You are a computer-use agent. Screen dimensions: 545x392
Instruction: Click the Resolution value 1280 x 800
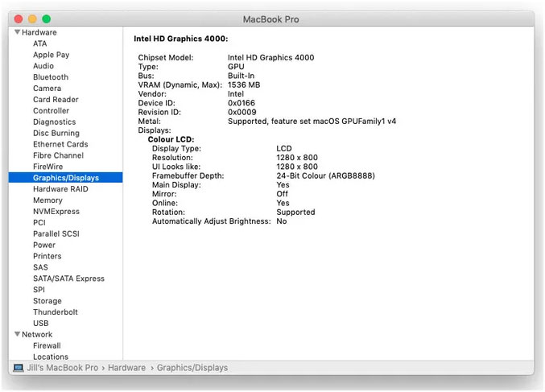[x=297, y=158]
